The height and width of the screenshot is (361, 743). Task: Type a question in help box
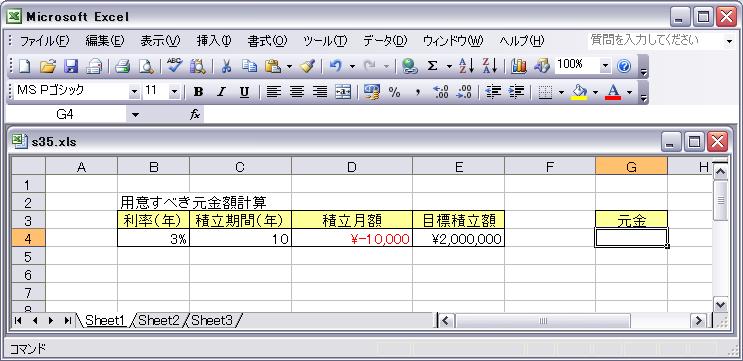pos(656,41)
